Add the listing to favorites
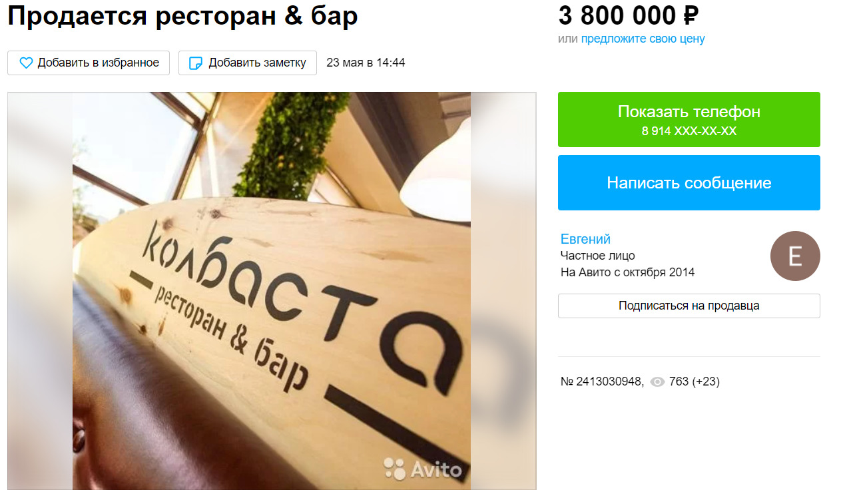845x504 pixels. point(89,63)
